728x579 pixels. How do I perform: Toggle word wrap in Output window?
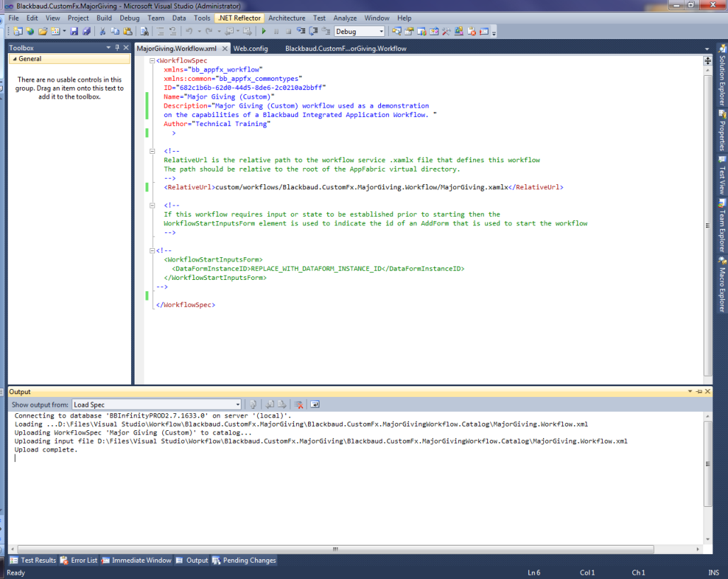click(x=315, y=405)
